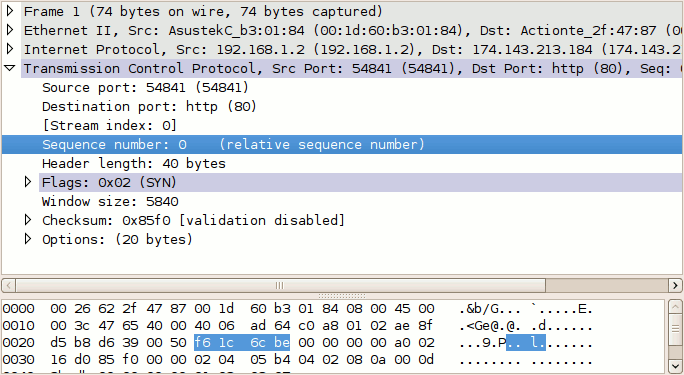
Task: Click ASCII text .&b/G... in hex pane
Action: point(491,309)
